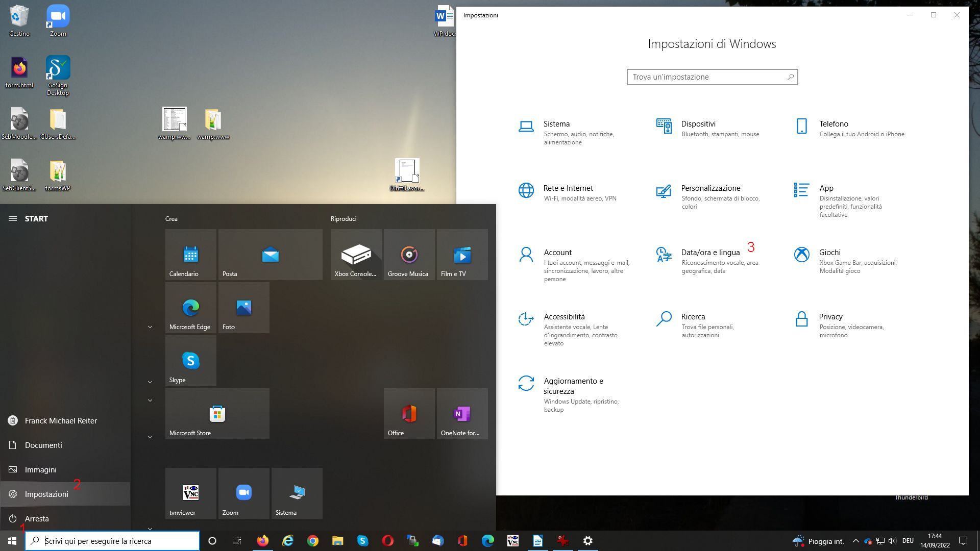Collapse the tile group beside Microsoft Edge
The image size is (980, 551).
150,327
